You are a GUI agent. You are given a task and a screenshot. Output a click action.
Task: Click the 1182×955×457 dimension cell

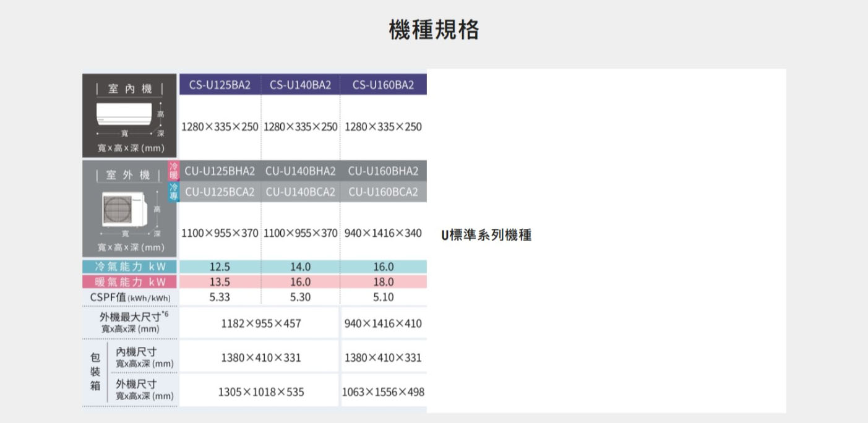pos(260,323)
